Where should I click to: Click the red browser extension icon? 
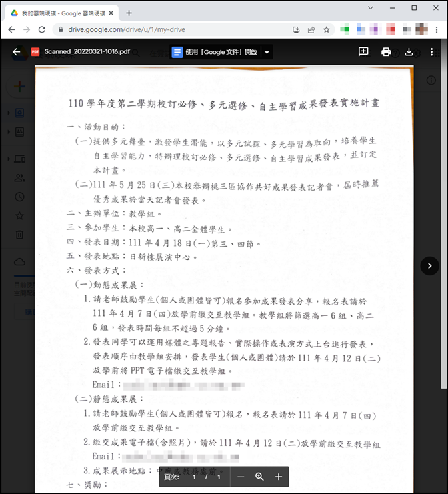pos(391,29)
